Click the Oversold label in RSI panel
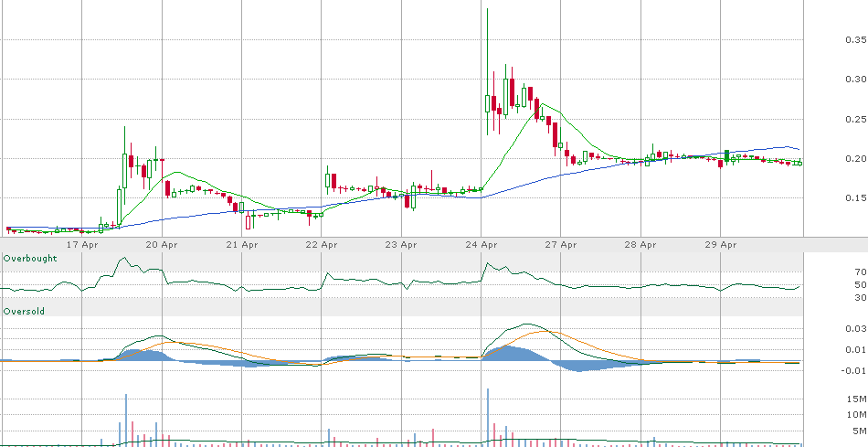 [24, 312]
